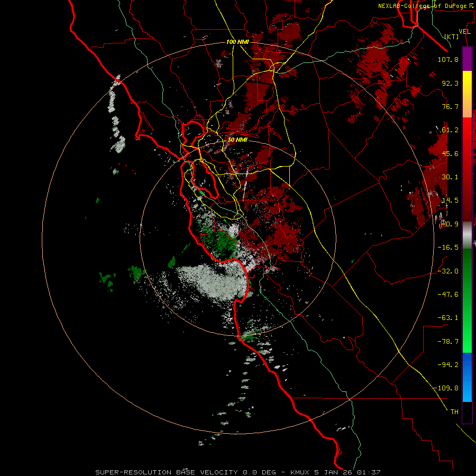Click the -16.5 value on the velocity scale
The image size is (476, 476).
448,248
